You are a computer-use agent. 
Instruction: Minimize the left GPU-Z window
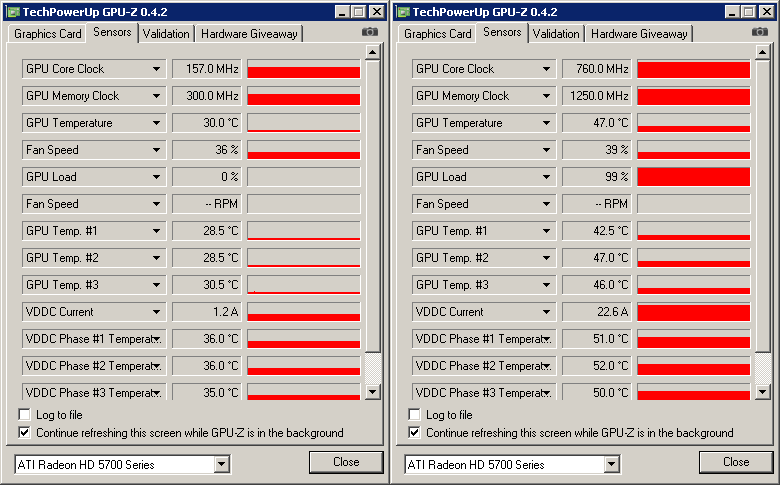[x=341, y=12]
